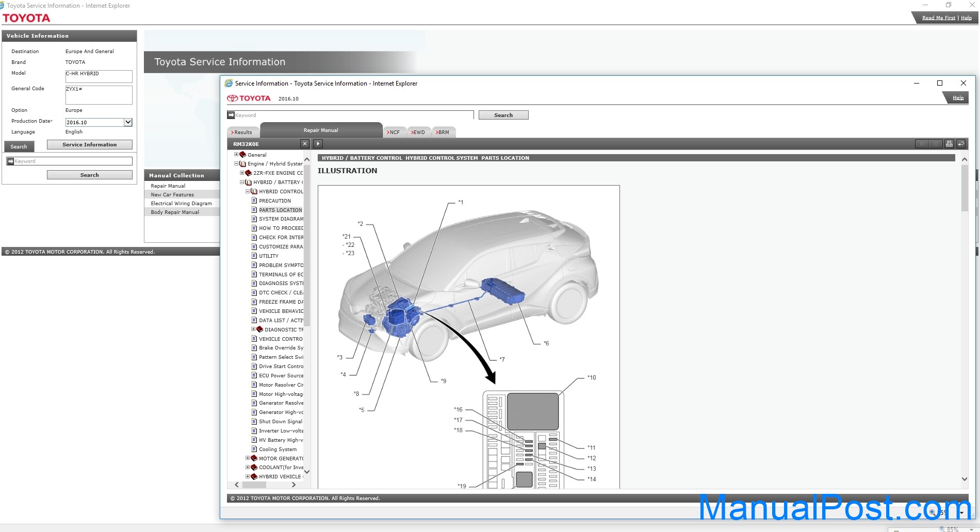This screenshot has width=980, height=532.
Task: Open FREEZE FRAME DATA tree item
Action: point(281,302)
